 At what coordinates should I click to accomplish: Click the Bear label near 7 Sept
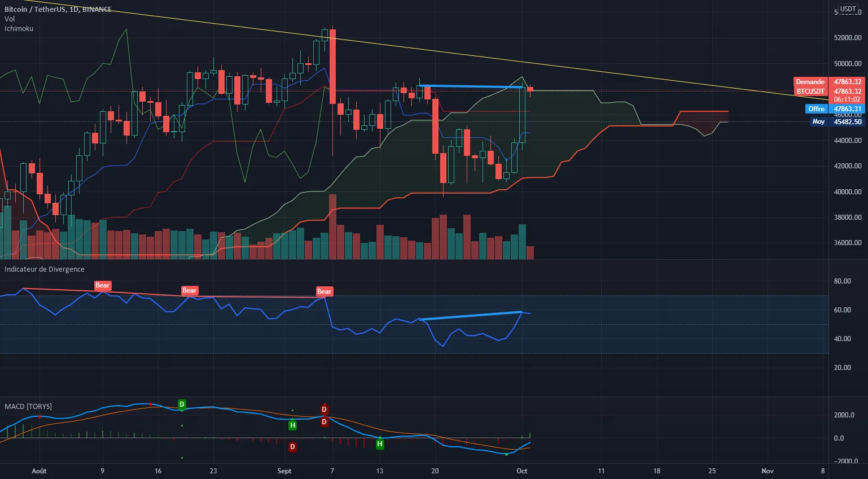[324, 291]
